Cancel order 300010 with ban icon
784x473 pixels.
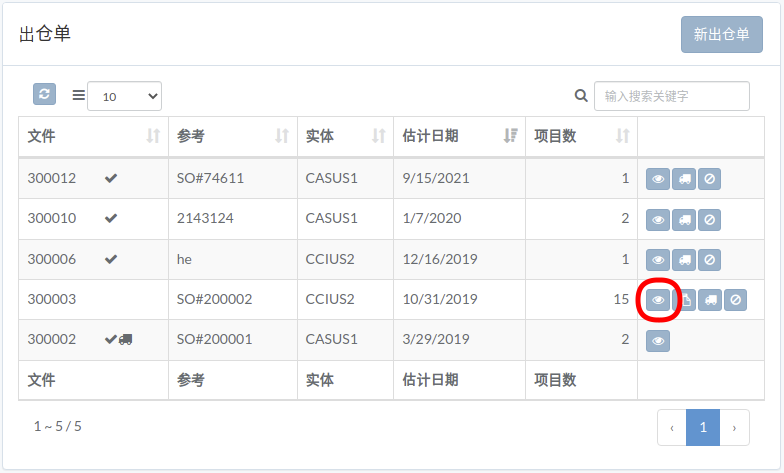(710, 220)
